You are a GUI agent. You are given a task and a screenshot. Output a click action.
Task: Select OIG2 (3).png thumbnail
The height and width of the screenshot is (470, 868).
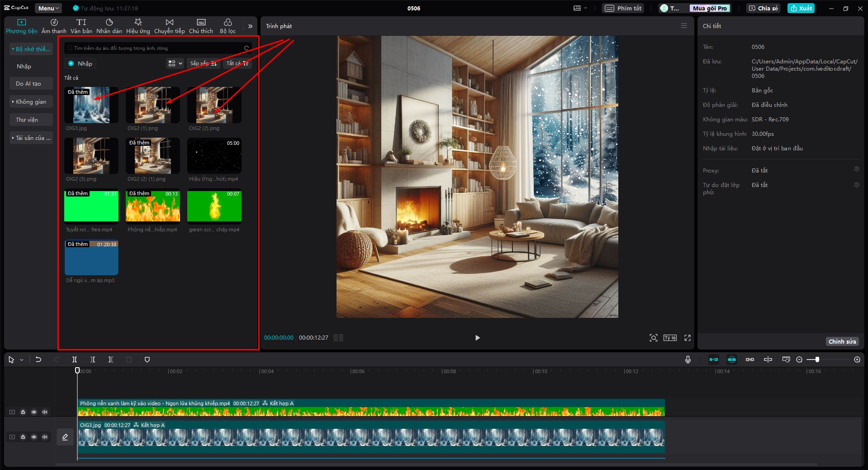click(91, 156)
